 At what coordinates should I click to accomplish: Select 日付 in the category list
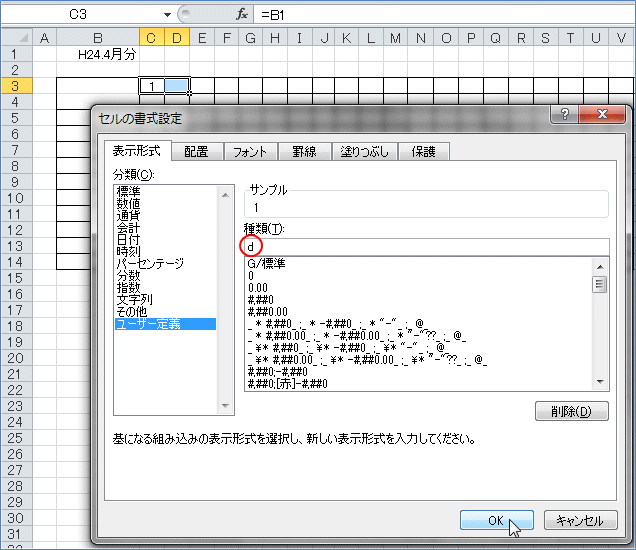pos(128,239)
